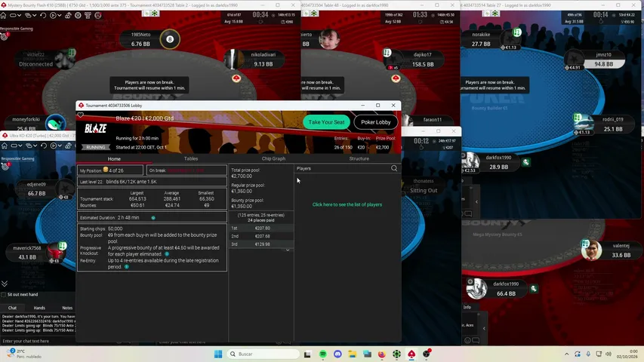
Task: Toggle the Sit out next hand checkbox
Action: [4, 294]
